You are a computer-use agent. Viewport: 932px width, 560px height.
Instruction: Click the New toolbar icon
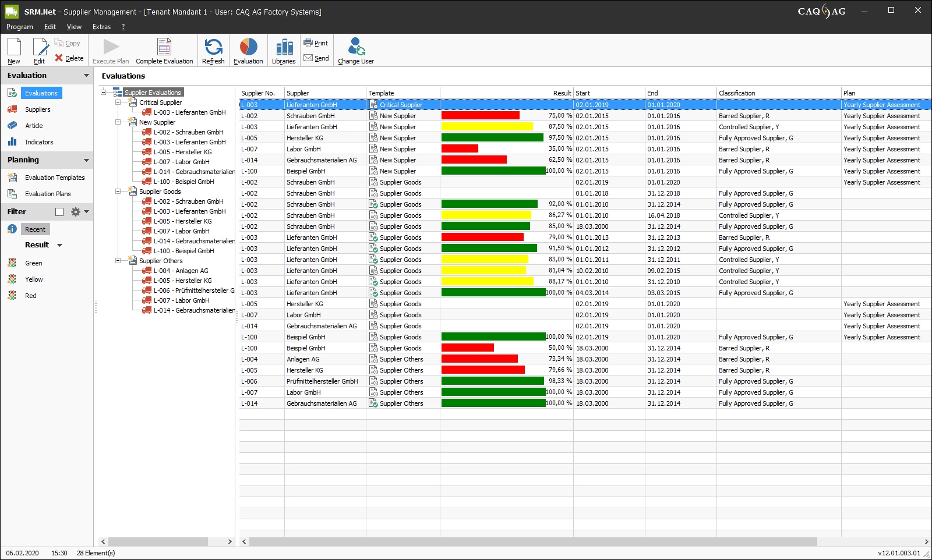point(14,51)
